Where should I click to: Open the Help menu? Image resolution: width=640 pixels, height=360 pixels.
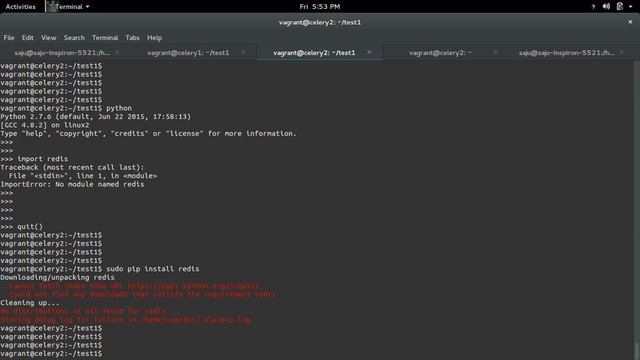pos(154,38)
